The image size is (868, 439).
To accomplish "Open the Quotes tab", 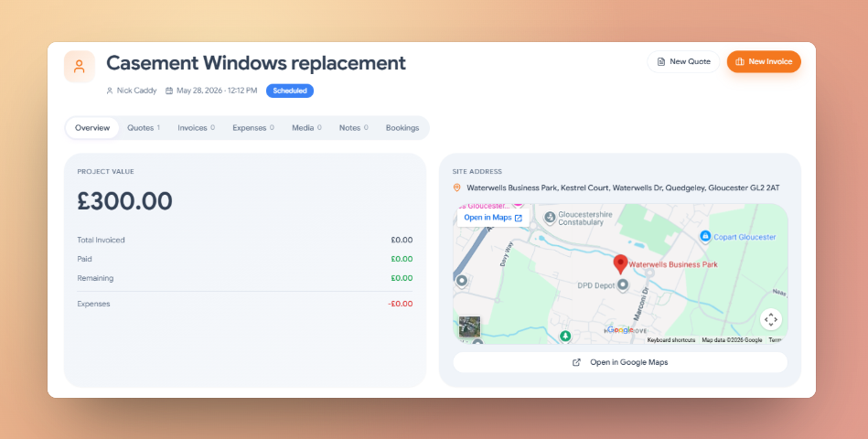I will 144,128.
